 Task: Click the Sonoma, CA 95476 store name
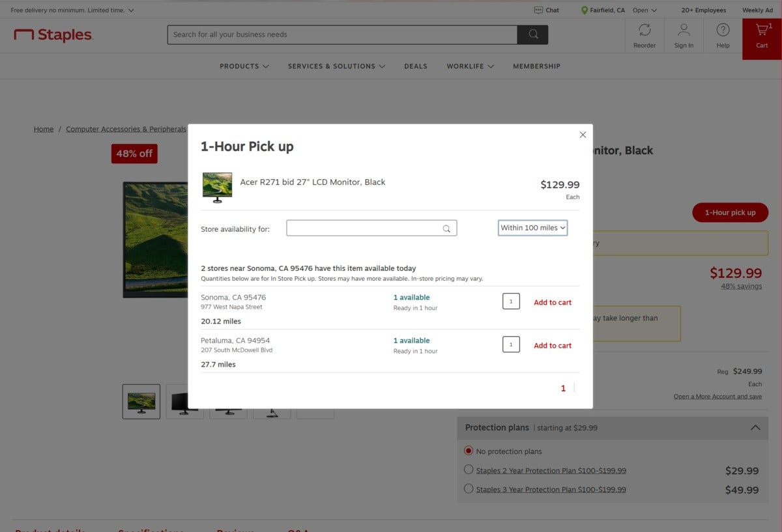pyautogui.click(x=233, y=297)
